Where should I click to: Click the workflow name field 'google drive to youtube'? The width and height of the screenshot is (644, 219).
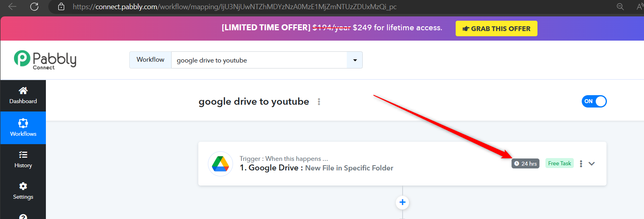click(259, 60)
